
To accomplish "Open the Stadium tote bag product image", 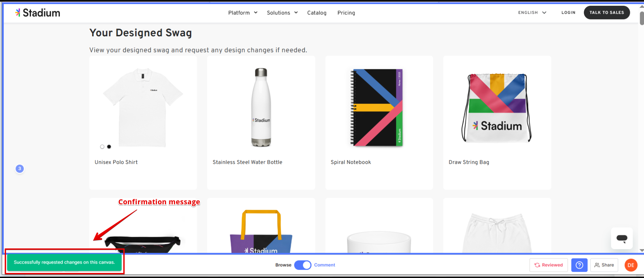I will coord(261,231).
